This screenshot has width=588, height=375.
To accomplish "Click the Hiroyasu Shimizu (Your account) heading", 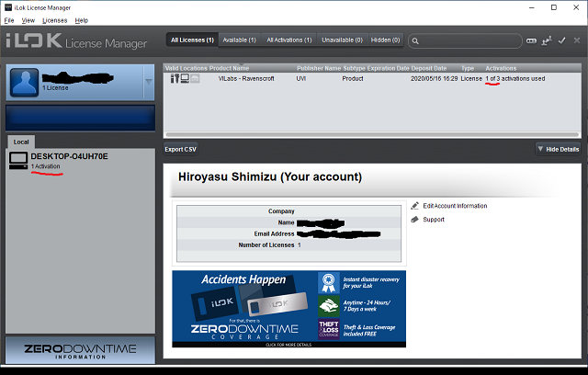I will tap(269, 176).
